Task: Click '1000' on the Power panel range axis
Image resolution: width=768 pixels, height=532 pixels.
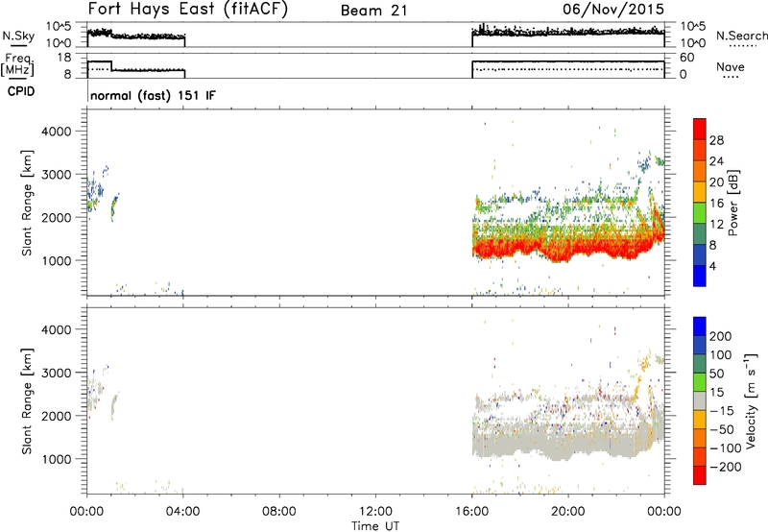Action: pos(56,260)
